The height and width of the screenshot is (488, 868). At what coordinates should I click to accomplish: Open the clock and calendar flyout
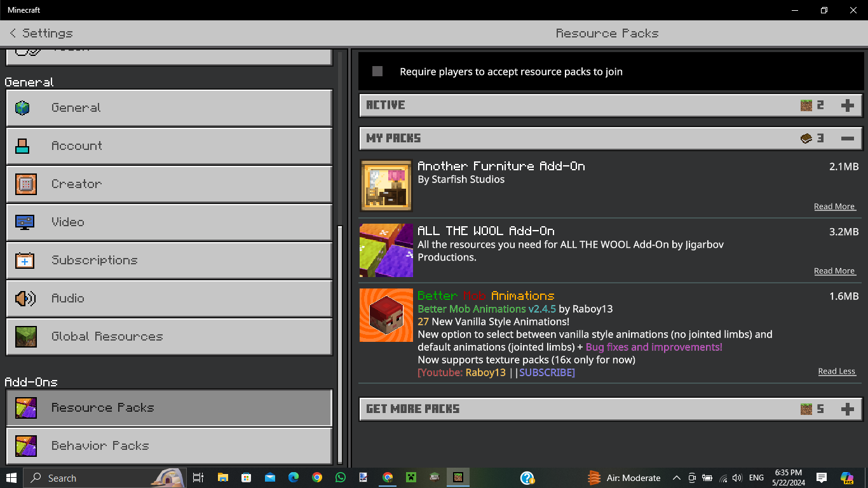[789, 478]
